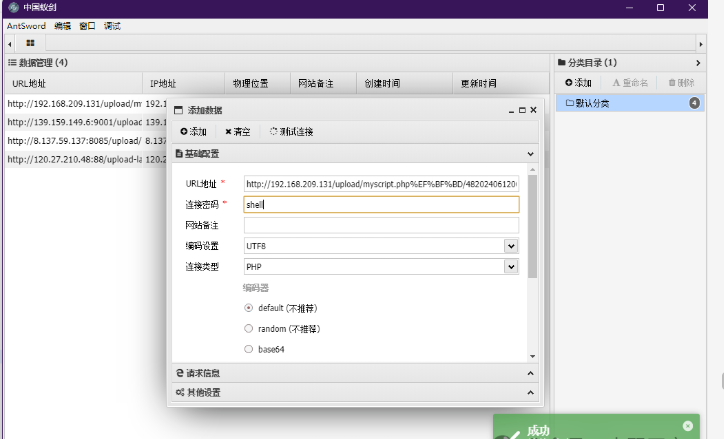
Task: Open the 连接类型 PHP dropdown
Action: tap(511, 266)
